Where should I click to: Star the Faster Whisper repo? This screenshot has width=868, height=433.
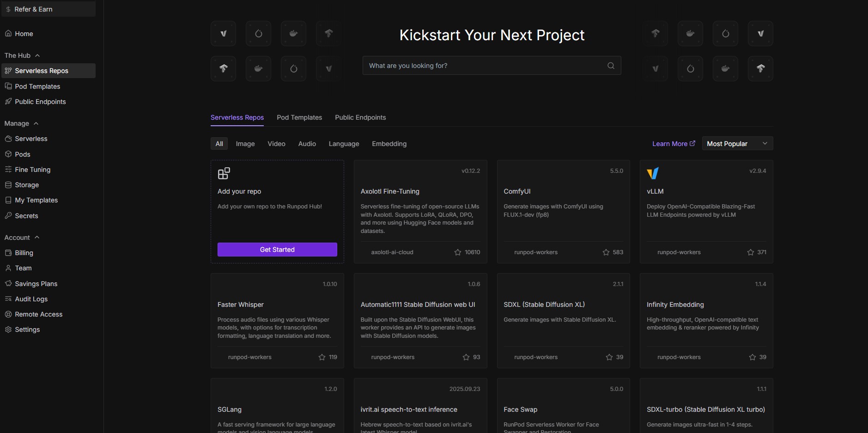coord(322,357)
